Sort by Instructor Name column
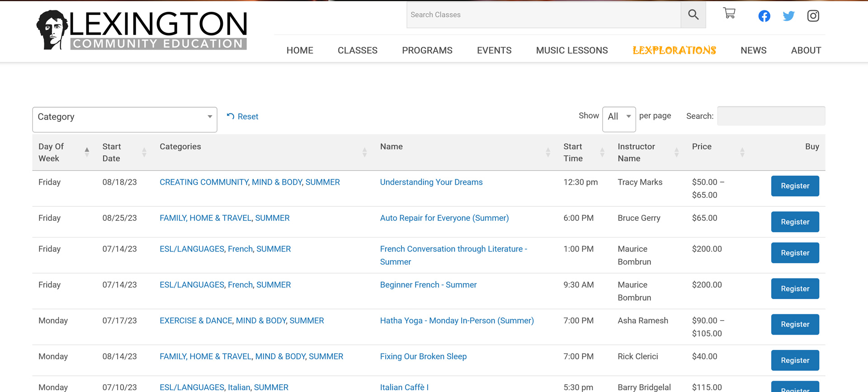868x392 pixels. (649, 152)
